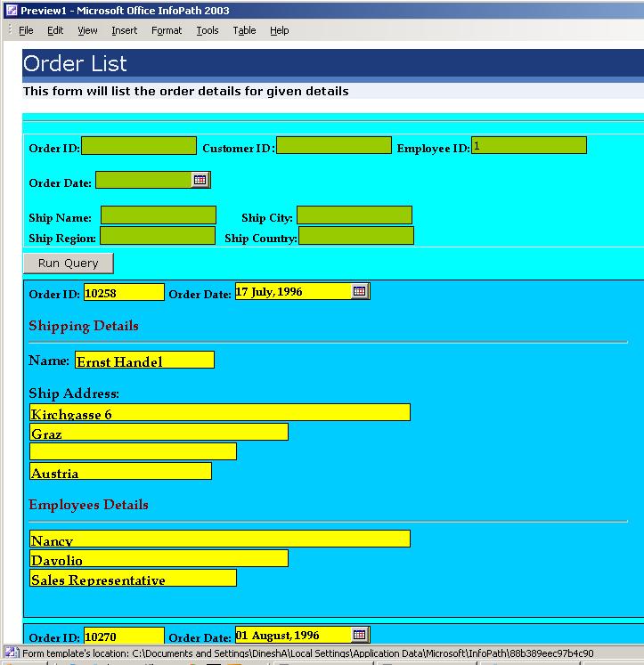Click the Ship Country input field
Image resolution: width=644 pixels, height=665 pixels.
point(356,236)
